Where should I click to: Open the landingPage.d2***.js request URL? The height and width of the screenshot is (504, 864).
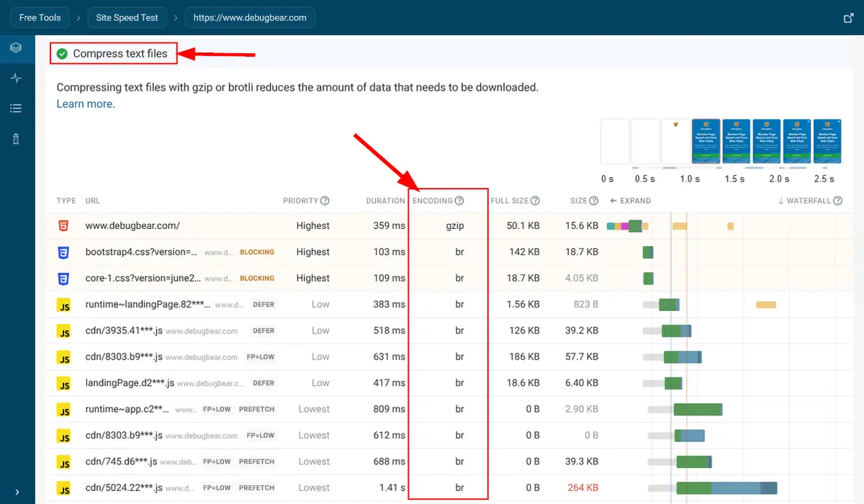point(130,383)
